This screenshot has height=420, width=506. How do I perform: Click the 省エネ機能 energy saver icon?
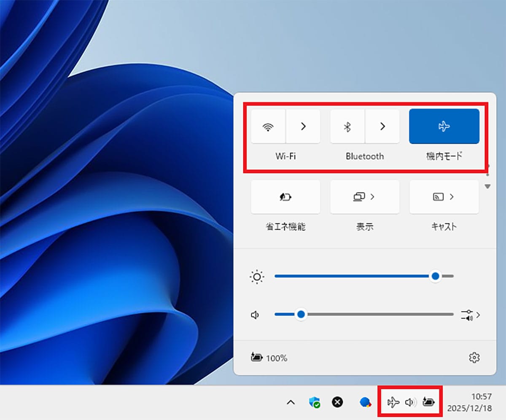(x=285, y=197)
